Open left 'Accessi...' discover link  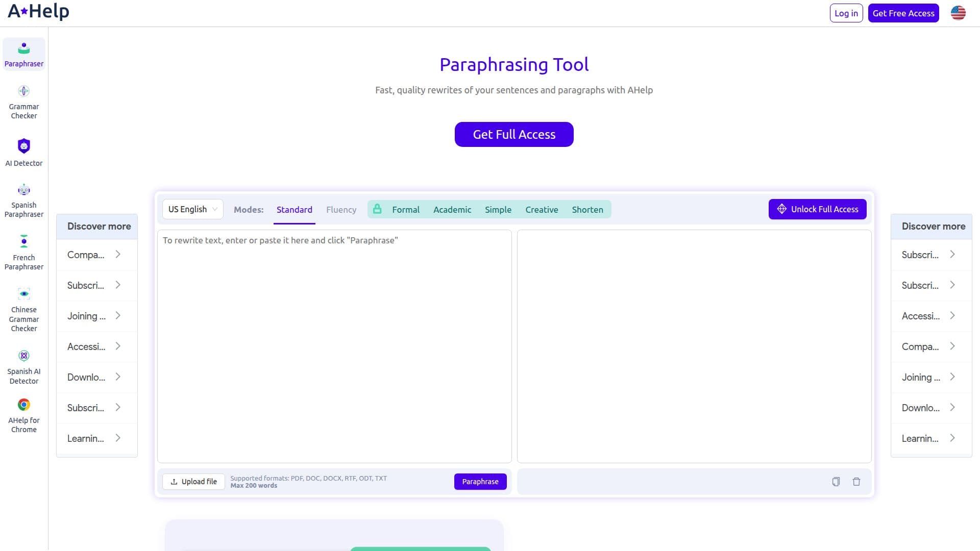tap(97, 346)
